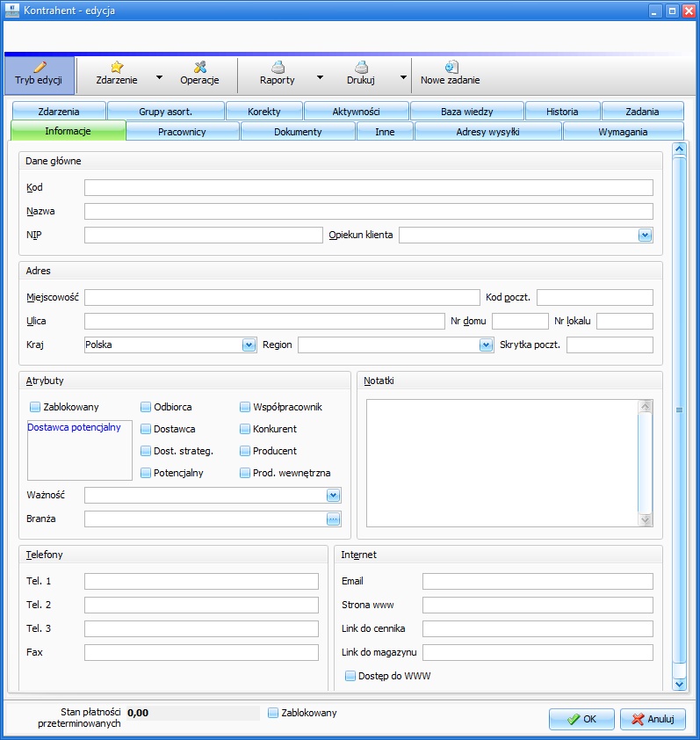Check the Odbiorca checkbox
The height and width of the screenshot is (740, 700).
pyautogui.click(x=146, y=407)
